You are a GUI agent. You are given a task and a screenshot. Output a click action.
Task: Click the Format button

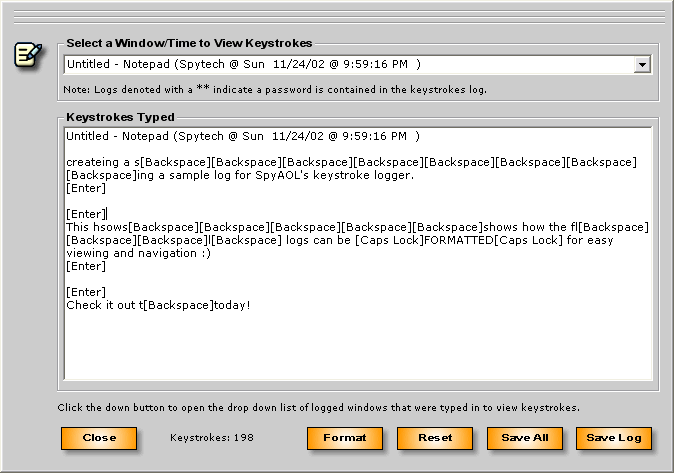click(x=344, y=438)
